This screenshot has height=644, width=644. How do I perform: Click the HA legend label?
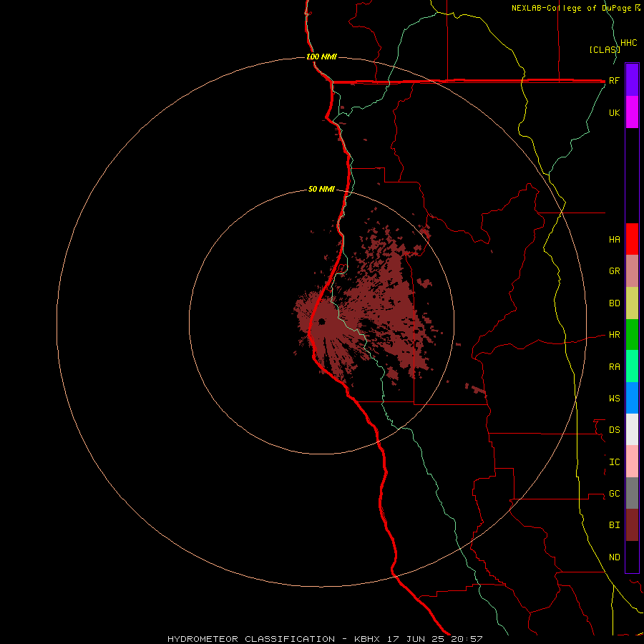(614, 240)
